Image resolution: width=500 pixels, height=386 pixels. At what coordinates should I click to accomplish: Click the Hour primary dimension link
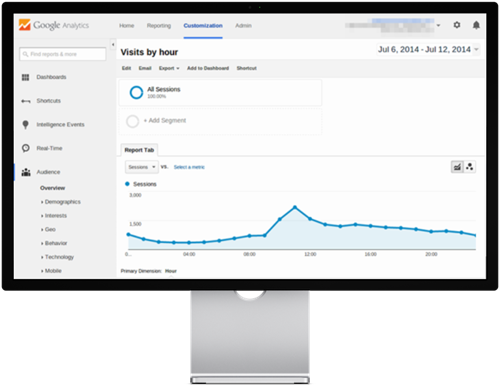pyautogui.click(x=171, y=271)
